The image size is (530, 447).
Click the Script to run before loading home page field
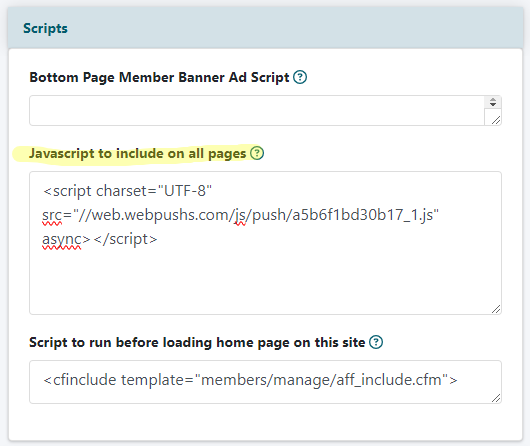tap(265, 382)
